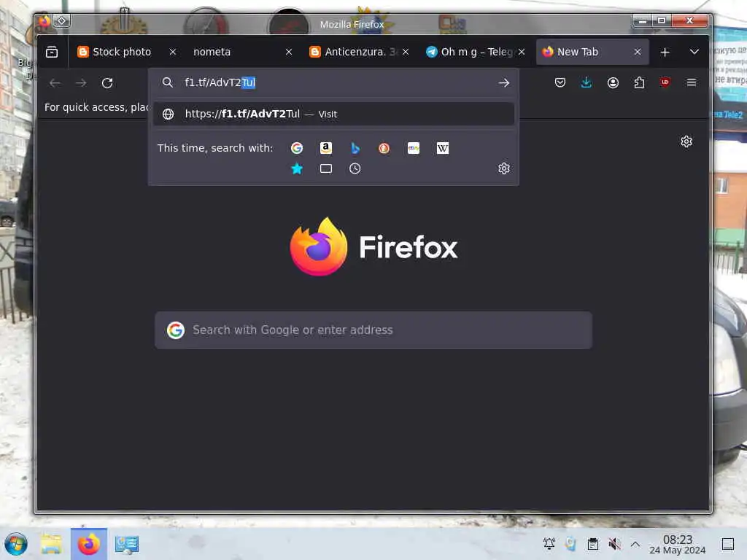Open the Firefox View tab list button

(52, 52)
